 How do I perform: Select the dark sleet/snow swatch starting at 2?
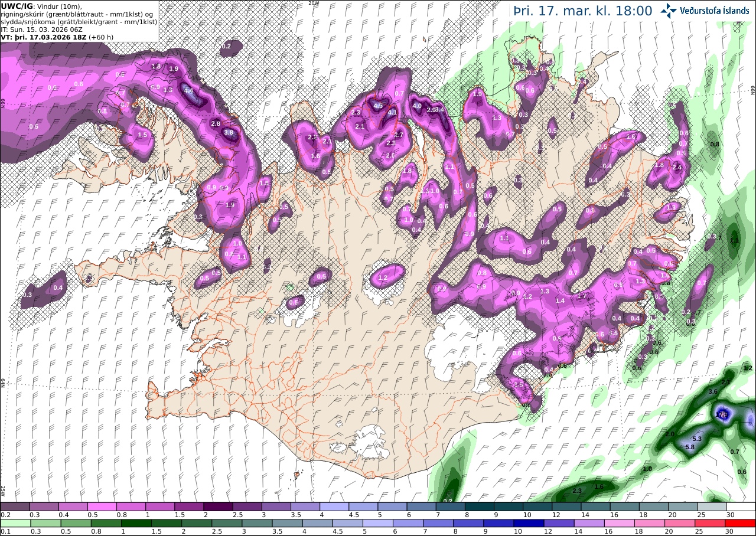218,506
